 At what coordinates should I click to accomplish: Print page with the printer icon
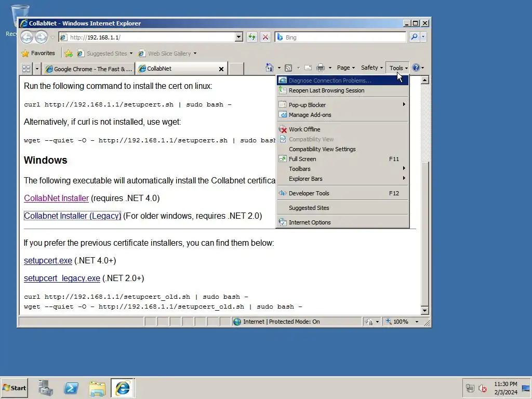click(x=320, y=68)
